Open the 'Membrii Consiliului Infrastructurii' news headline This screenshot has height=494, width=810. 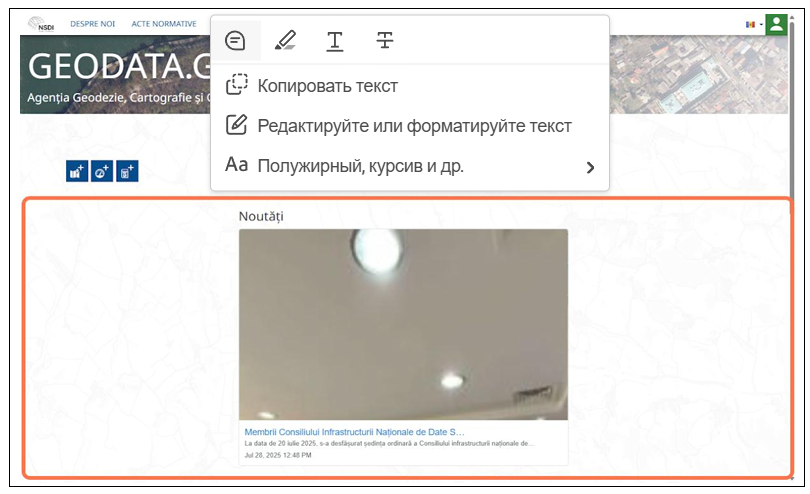coord(354,432)
